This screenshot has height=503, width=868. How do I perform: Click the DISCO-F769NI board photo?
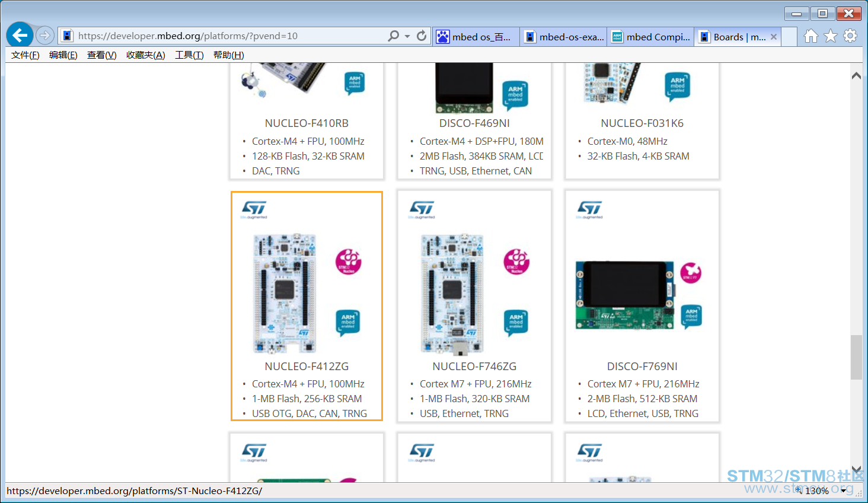click(625, 295)
